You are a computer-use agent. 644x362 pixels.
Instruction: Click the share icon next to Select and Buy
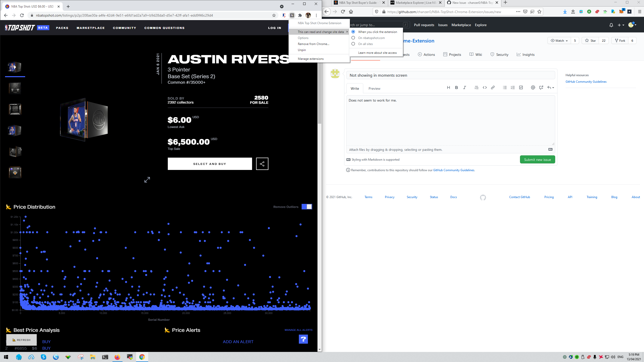click(262, 164)
